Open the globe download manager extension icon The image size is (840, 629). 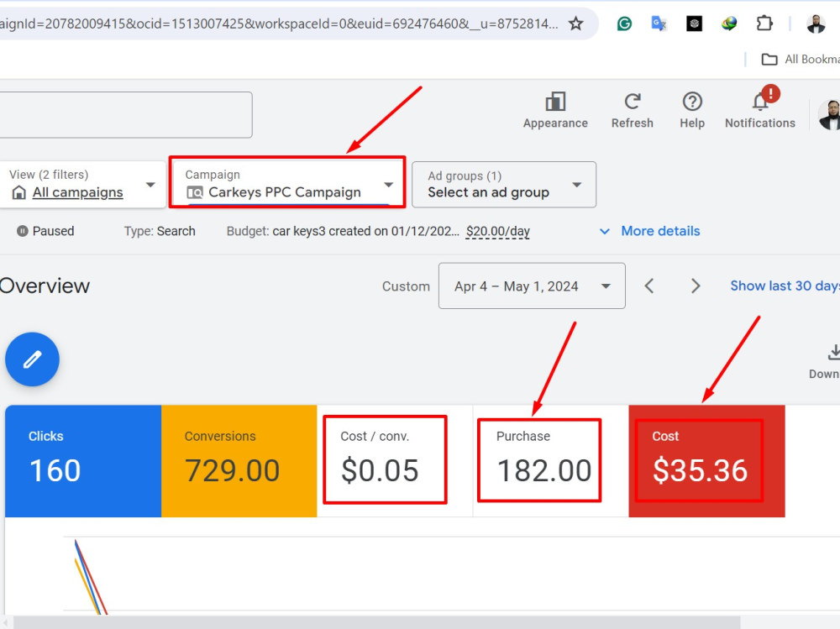(x=729, y=24)
